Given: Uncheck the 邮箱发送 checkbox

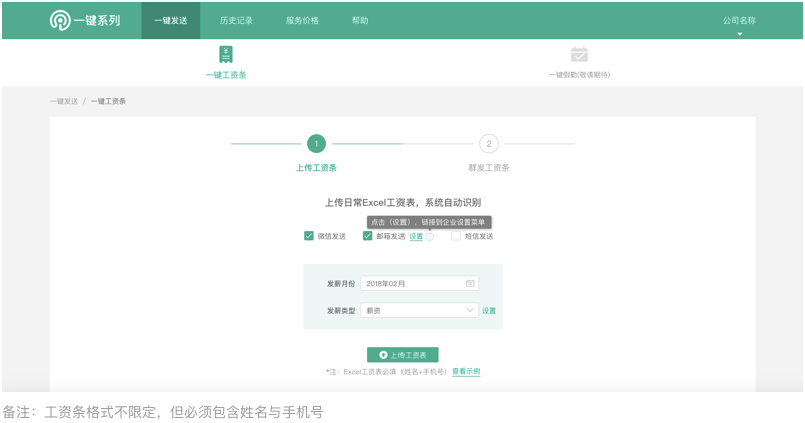Looking at the screenshot, I should point(368,237).
